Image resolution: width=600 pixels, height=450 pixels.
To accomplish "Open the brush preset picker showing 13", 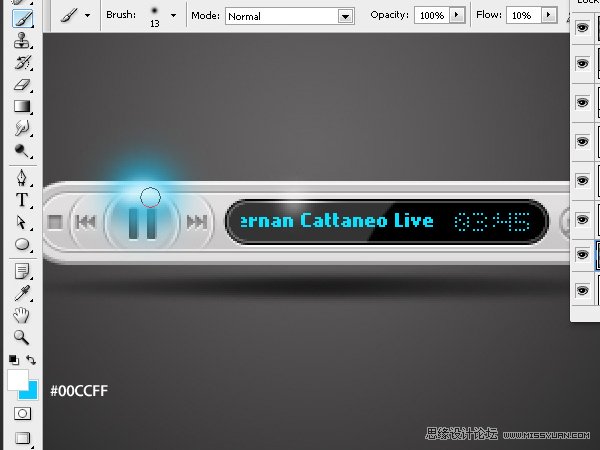I will pos(155,16).
